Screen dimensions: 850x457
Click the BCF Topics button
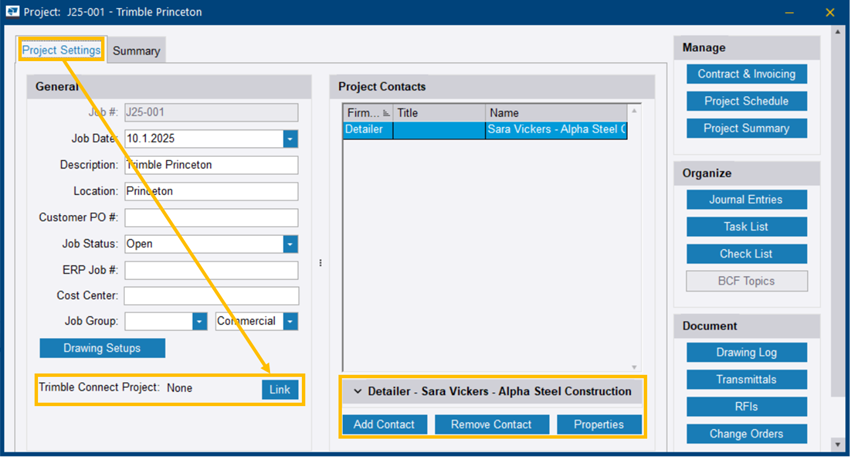(x=746, y=281)
